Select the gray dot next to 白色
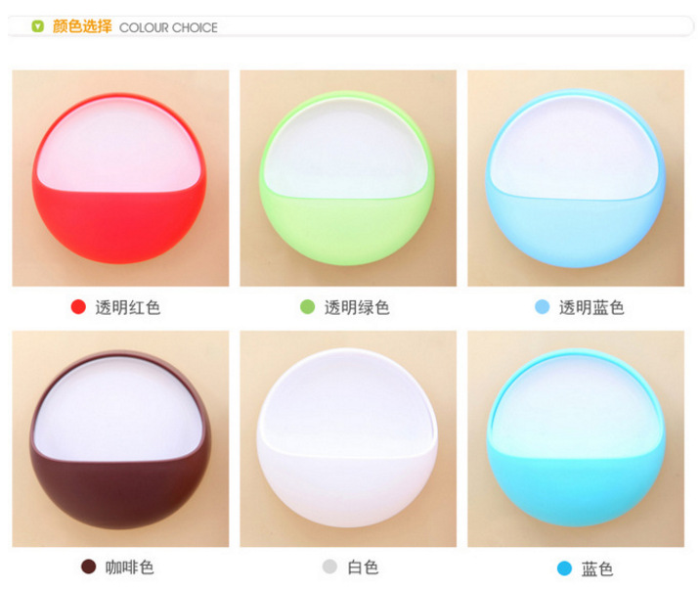This screenshot has height=589, width=700. click(x=329, y=566)
